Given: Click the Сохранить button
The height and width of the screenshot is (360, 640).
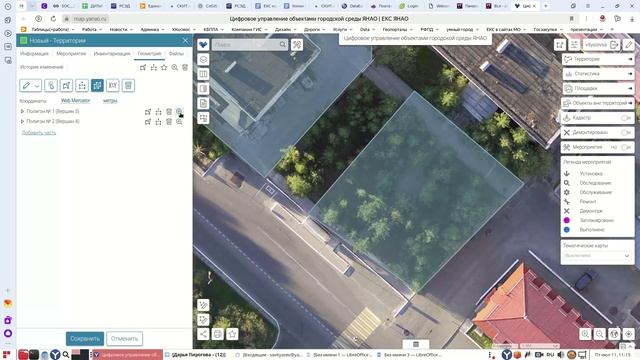Looking at the screenshot, I should 85,338.
